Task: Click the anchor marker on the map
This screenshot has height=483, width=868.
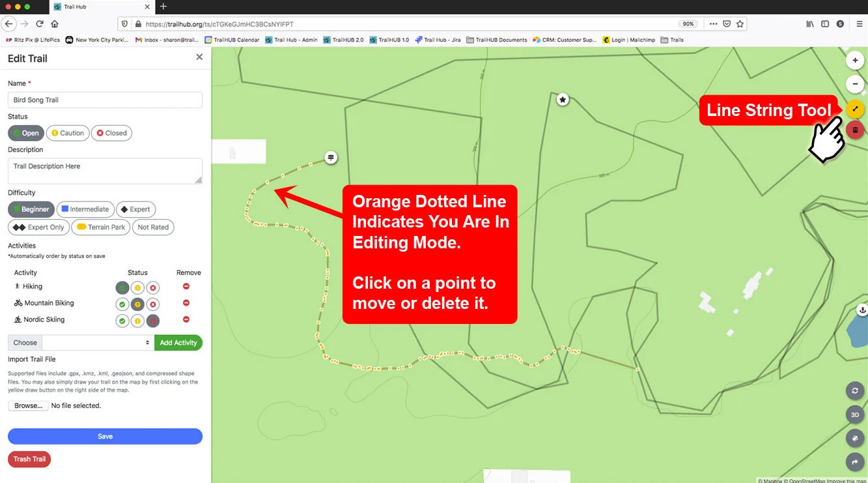Action: tap(862, 310)
